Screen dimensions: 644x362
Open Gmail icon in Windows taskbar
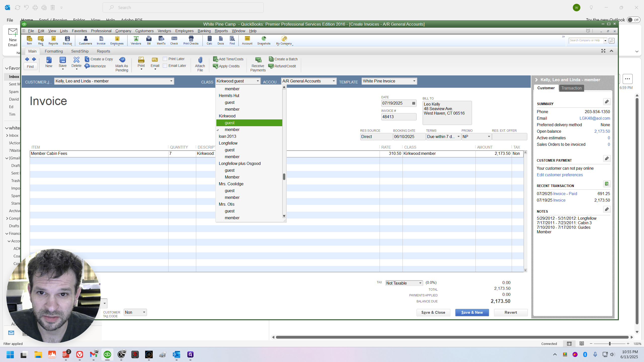pyautogui.click(x=94, y=354)
